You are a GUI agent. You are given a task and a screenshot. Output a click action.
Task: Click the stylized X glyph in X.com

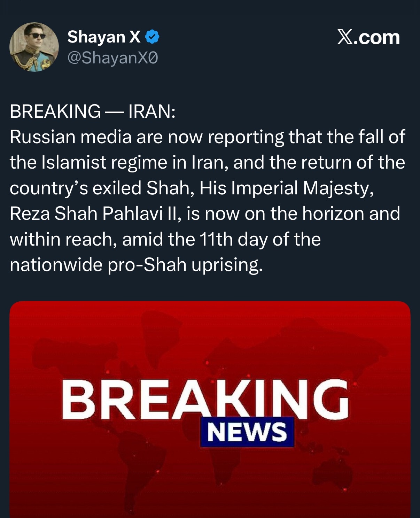tap(344, 37)
